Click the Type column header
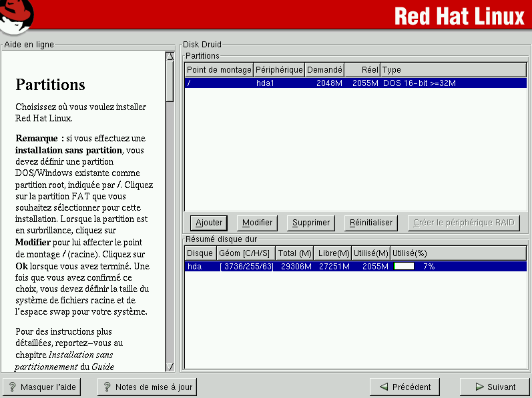 453,70
